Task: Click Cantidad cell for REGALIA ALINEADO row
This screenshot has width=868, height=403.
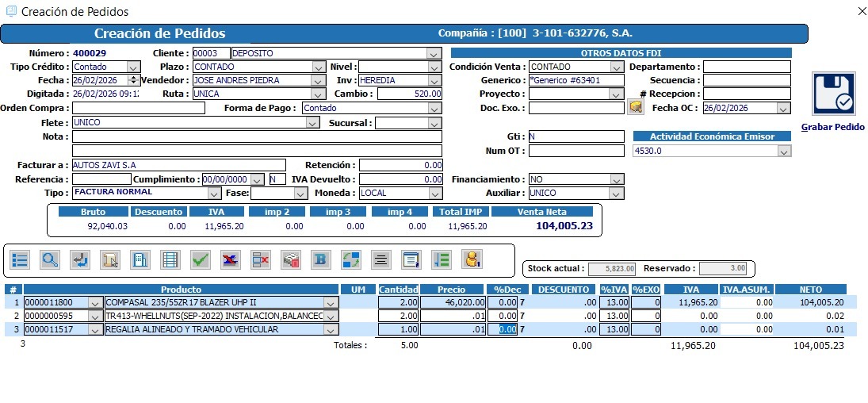Action: pyautogui.click(x=399, y=329)
